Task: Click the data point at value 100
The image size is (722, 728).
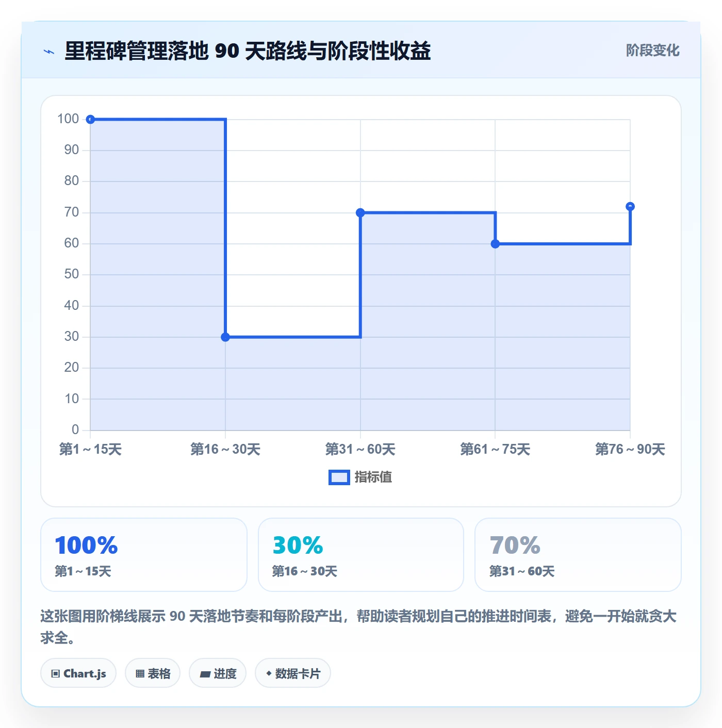Action: (90, 120)
